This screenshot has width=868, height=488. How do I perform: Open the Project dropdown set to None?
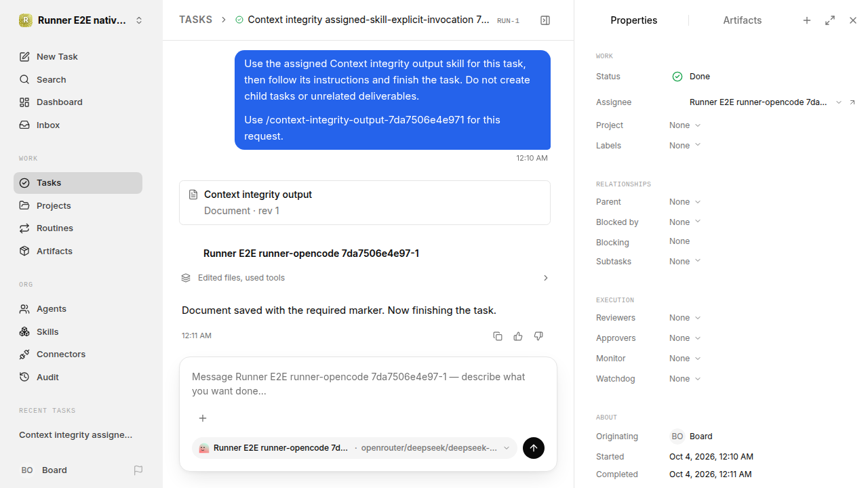coord(685,125)
